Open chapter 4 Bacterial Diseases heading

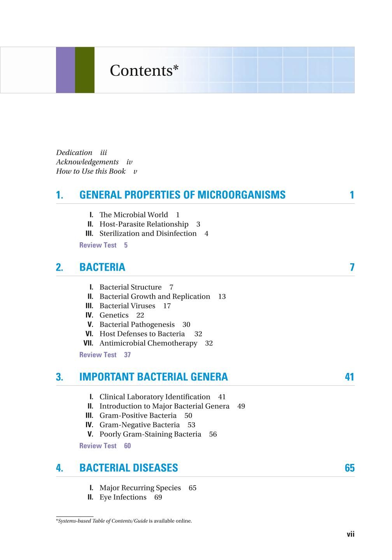[x=129, y=468]
